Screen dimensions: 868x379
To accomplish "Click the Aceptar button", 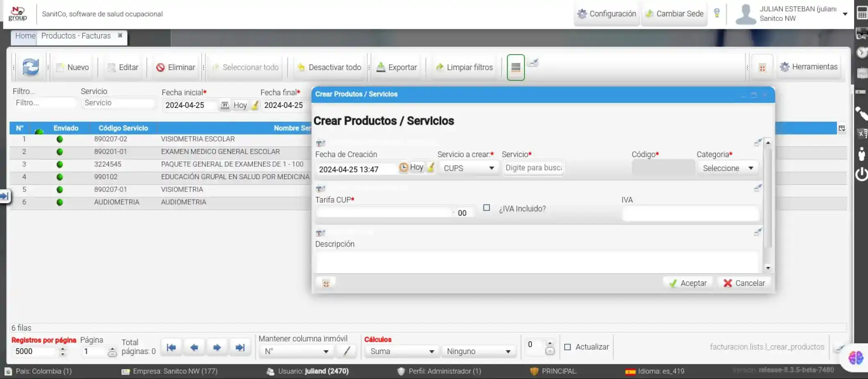I will (x=688, y=283).
